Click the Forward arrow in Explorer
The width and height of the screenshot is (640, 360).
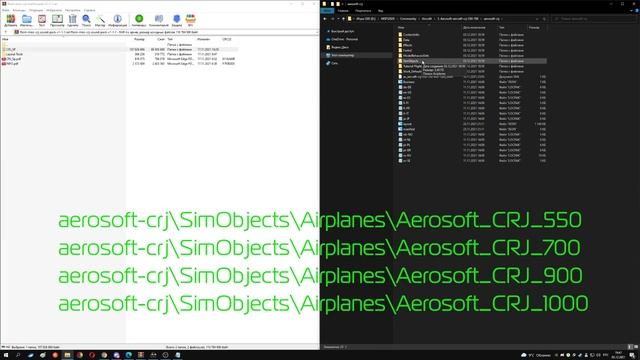[332, 19]
